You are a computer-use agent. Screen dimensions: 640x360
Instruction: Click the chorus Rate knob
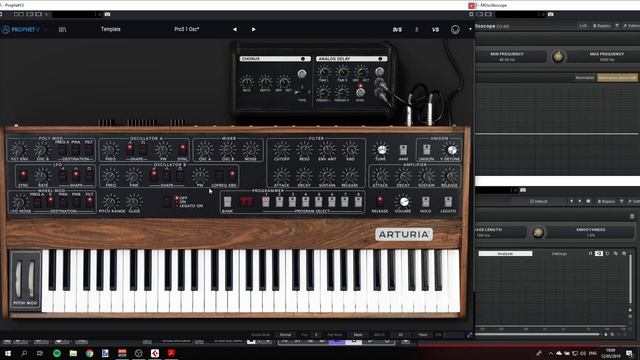pyautogui.click(x=247, y=81)
